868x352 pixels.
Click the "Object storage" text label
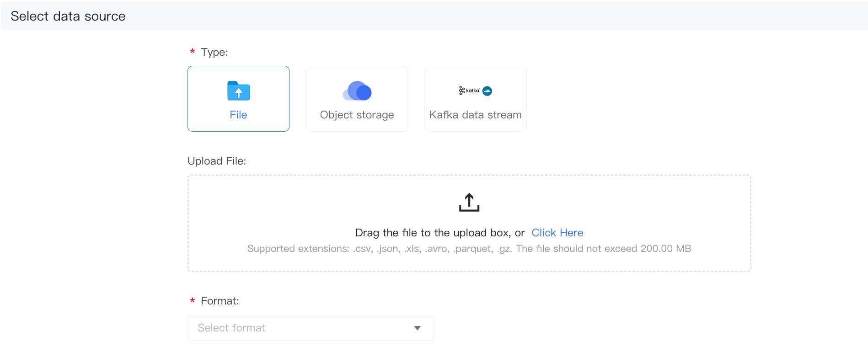click(357, 115)
